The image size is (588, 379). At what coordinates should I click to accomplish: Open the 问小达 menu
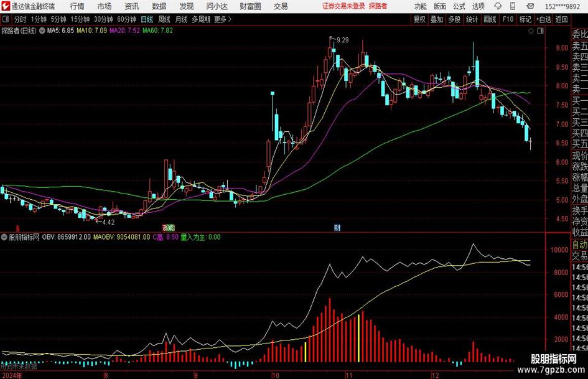tap(217, 6)
